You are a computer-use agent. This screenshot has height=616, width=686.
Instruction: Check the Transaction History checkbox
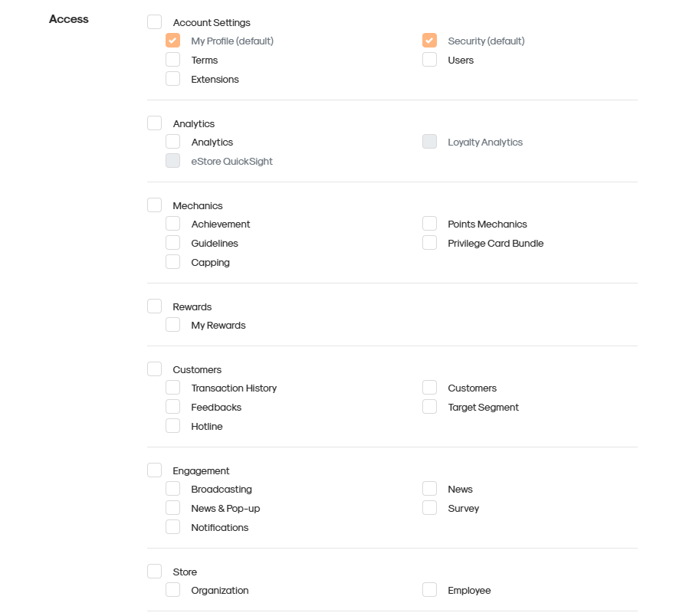(x=172, y=388)
